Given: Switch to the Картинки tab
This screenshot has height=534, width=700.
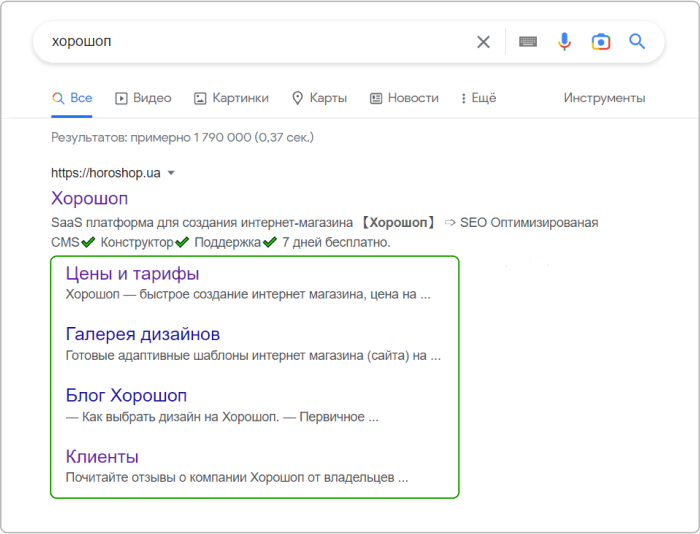Looking at the screenshot, I should click(x=231, y=98).
